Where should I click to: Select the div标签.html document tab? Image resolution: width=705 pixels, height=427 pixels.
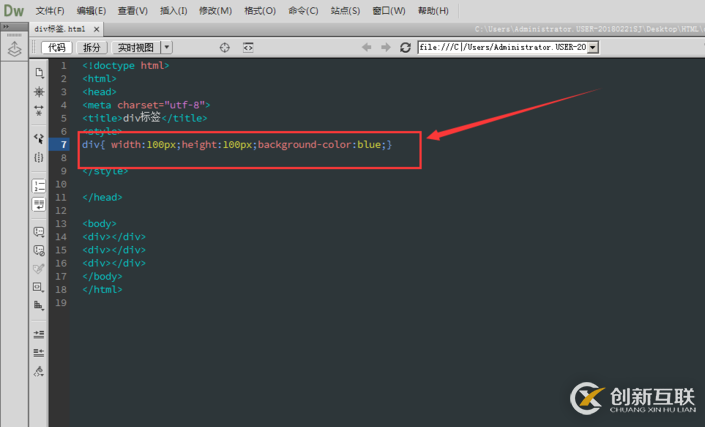[x=60, y=29]
